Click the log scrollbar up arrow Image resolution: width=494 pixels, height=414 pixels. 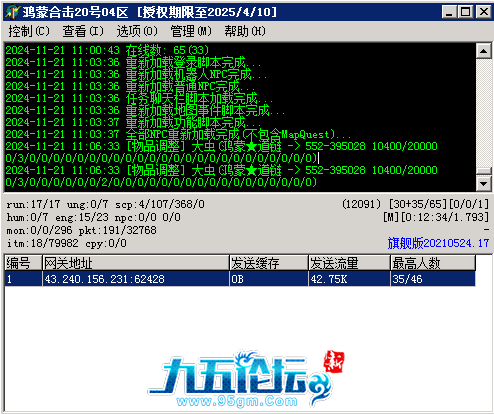[483, 51]
